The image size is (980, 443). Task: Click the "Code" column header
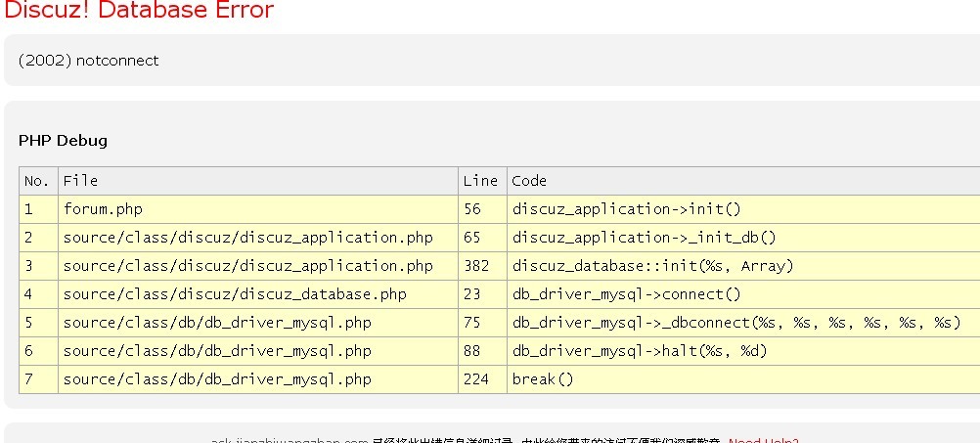(743, 181)
